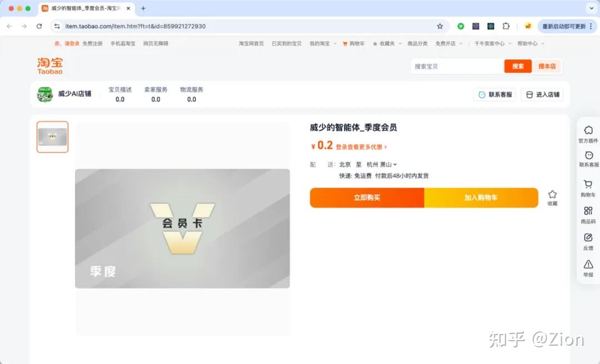Open 已买到的宝贝

click(287, 44)
